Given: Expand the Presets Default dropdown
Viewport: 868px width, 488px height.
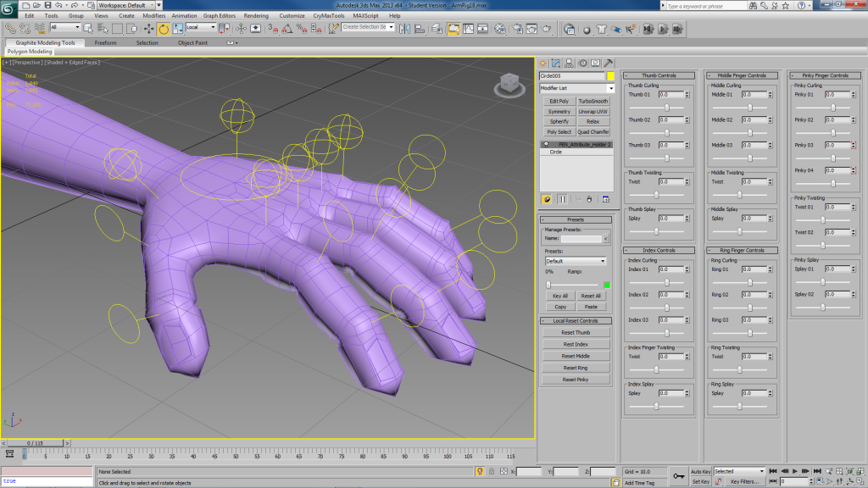Looking at the screenshot, I should pyautogui.click(x=576, y=261).
